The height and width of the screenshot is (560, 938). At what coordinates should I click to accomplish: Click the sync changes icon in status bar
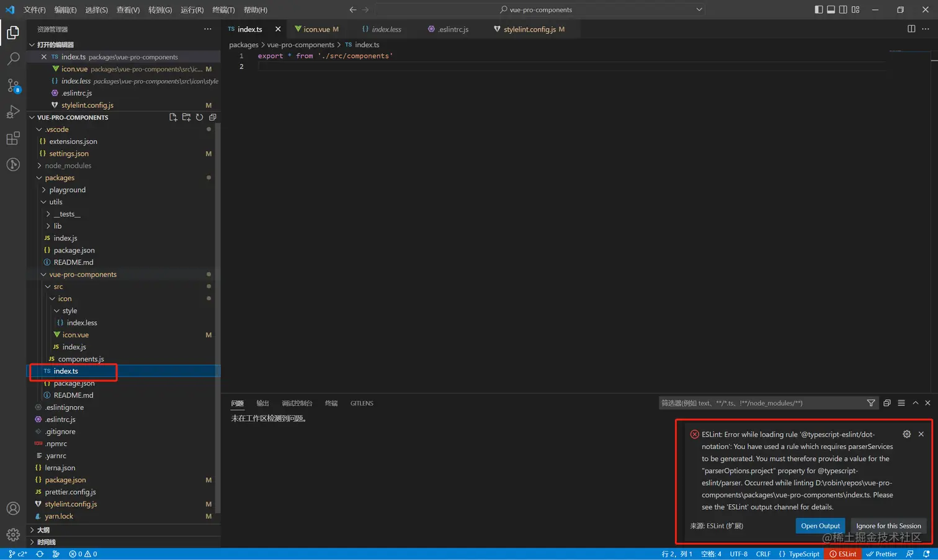tap(40, 554)
